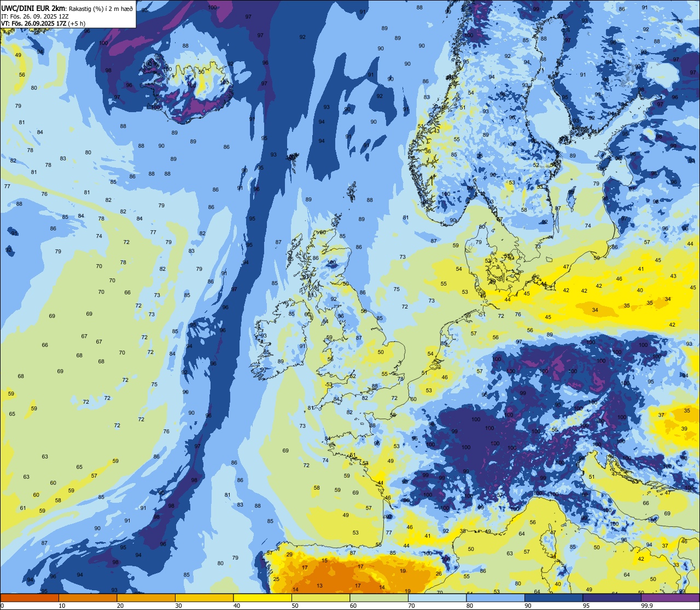The width and height of the screenshot is (700, 610).
Task: Click the "60" legend scale label
Action: pyautogui.click(x=353, y=606)
